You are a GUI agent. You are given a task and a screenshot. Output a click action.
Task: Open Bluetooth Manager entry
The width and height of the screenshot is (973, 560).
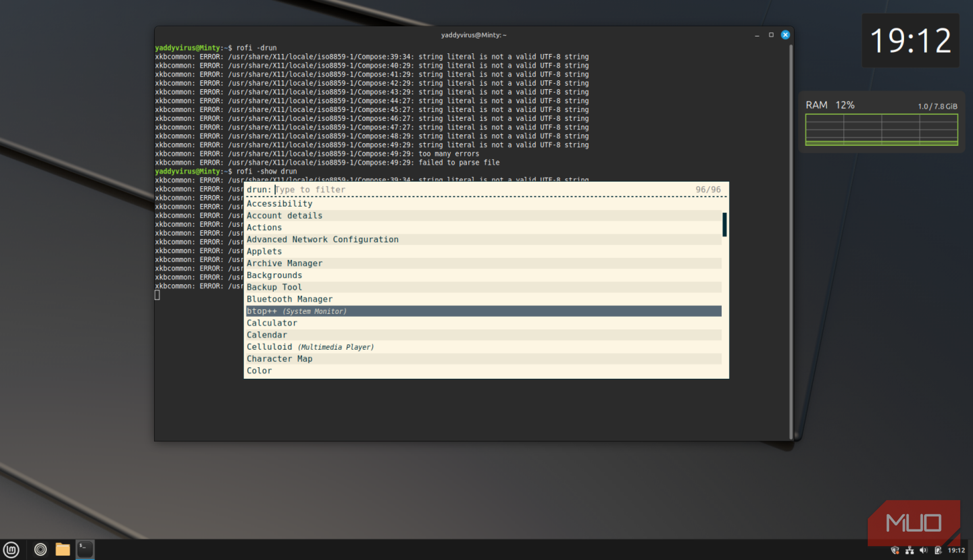(484, 299)
